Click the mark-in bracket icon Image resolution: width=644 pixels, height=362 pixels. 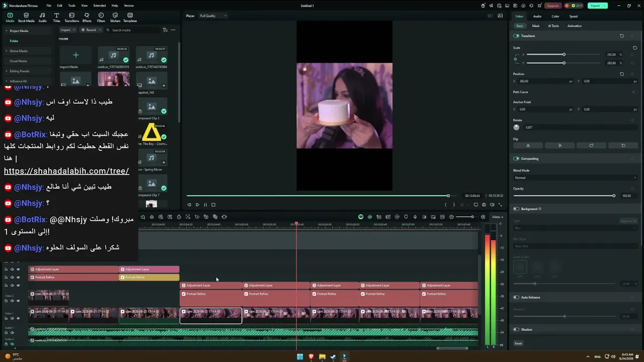coord(445,205)
